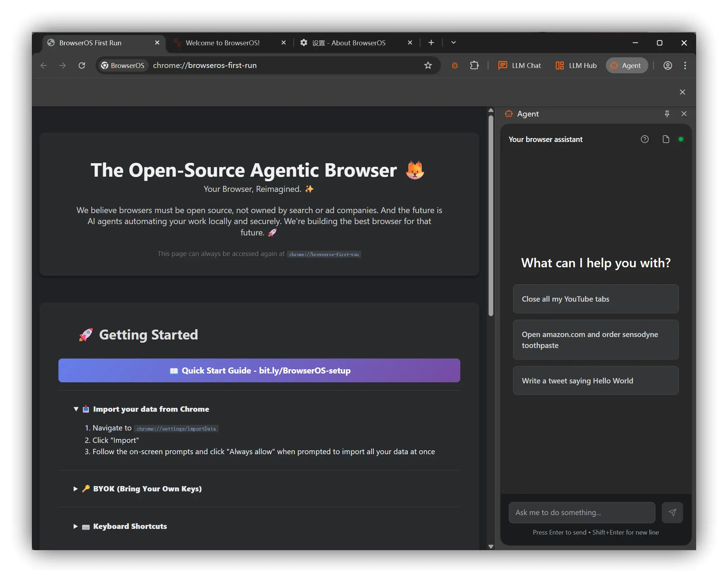Open the assistant help question-mark icon
This screenshot has height=582, width=728.
tap(645, 139)
